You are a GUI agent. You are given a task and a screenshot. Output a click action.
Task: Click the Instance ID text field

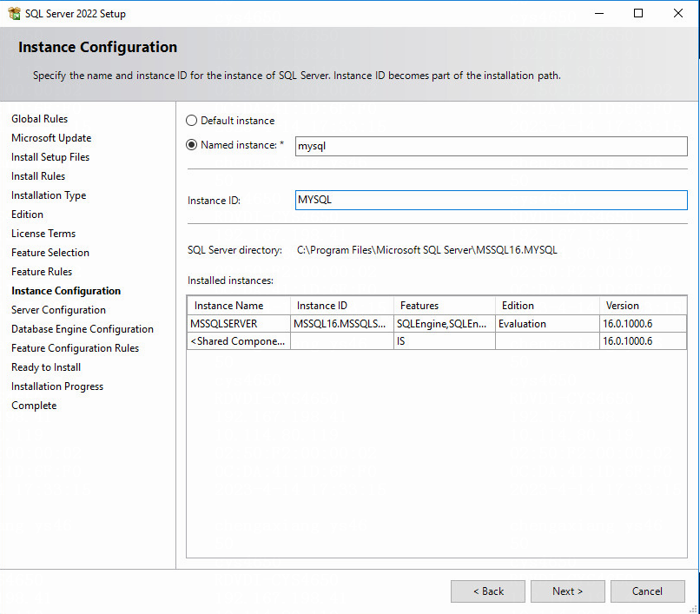pyautogui.click(x=491, y=200)
